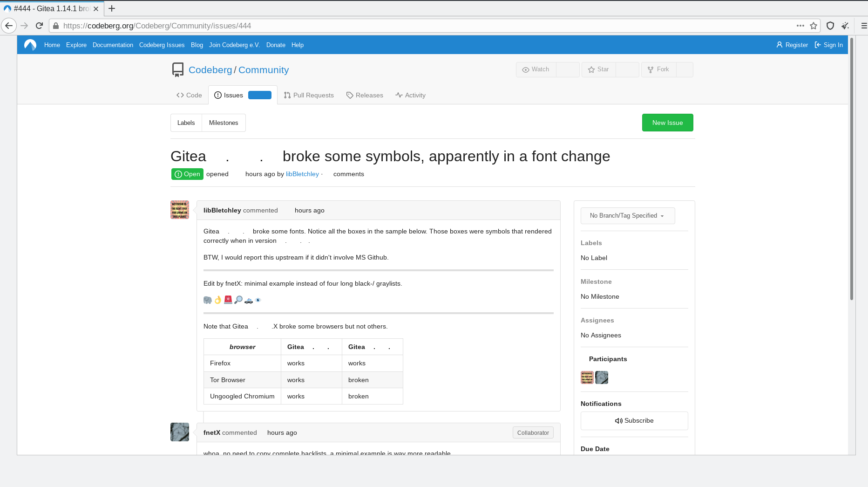This screenshot has width=868, height=487.
Task: Open the Pull Requests tab
Action: [309, 95]
